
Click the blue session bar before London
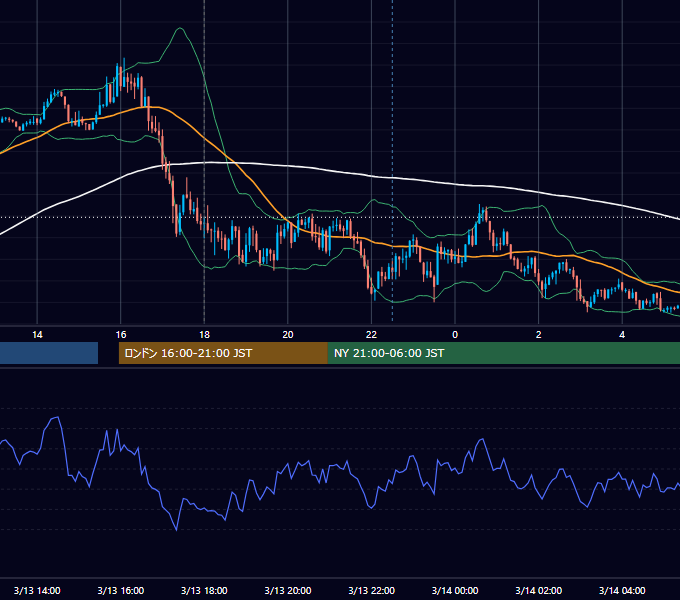click(49, 353)
